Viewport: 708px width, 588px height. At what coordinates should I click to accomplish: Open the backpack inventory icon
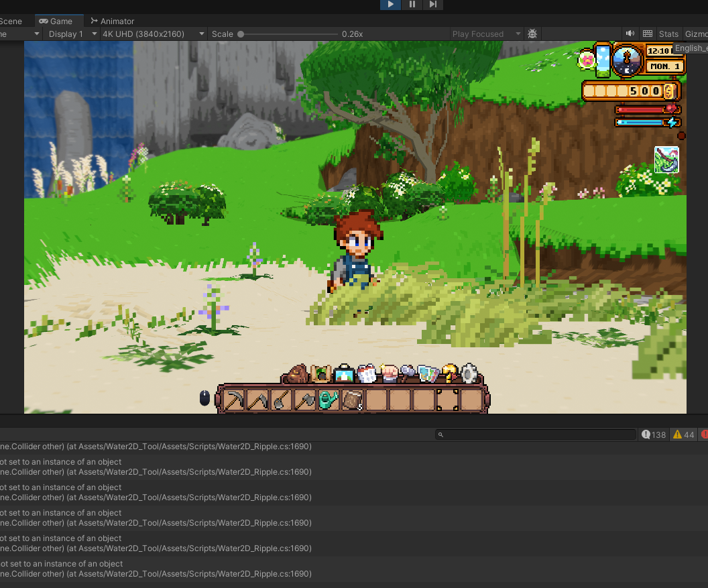tap(299, 373)
